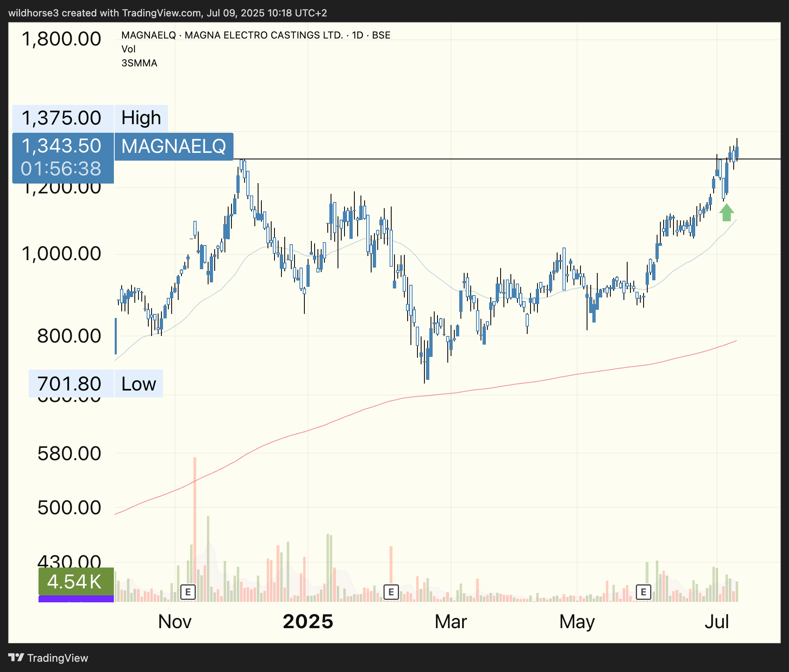Click the earnings E marker near June
The width and height of the screenshot is (789, 672).
click(x=644, y=592)
